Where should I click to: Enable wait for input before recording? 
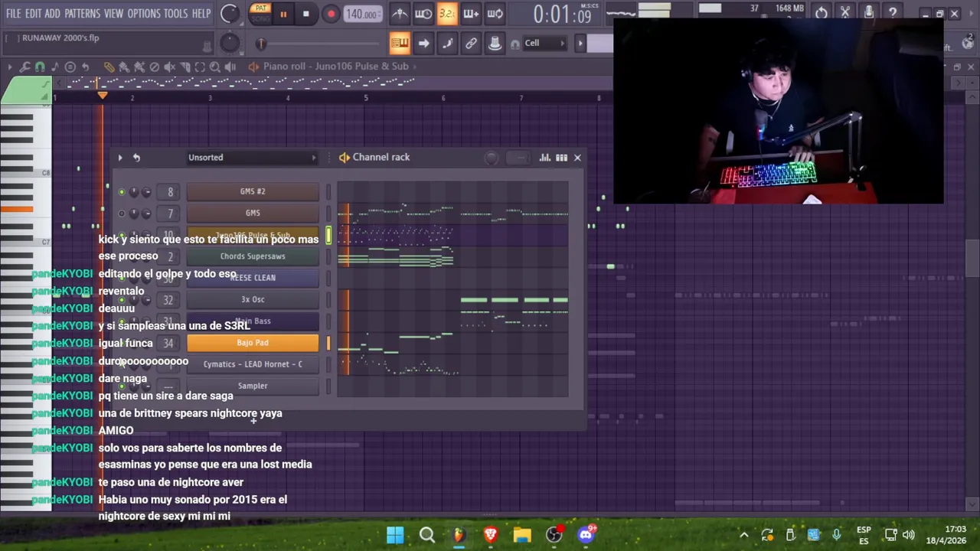pos(423,13)
